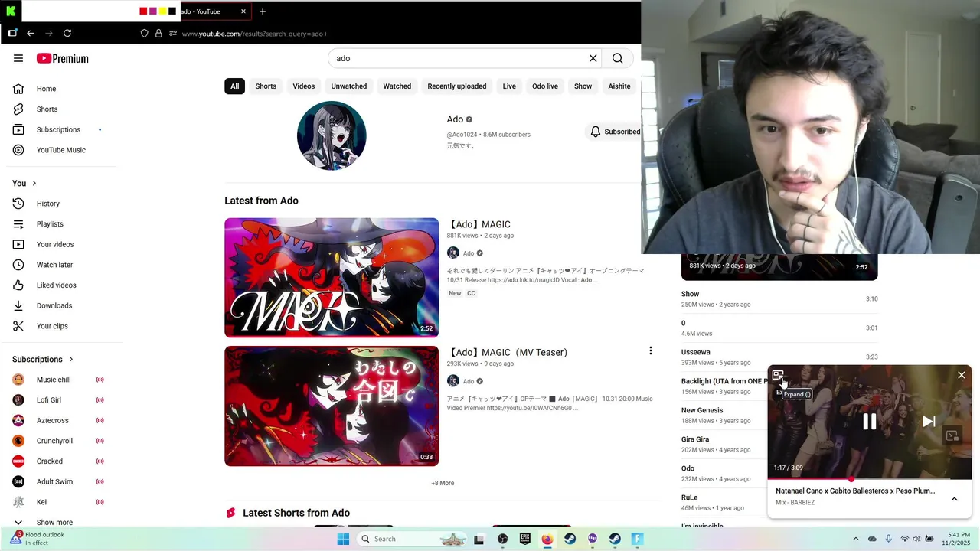Screen dimensions: 980x551
Task: Close the miniplayer
Action: pos(962,375)
